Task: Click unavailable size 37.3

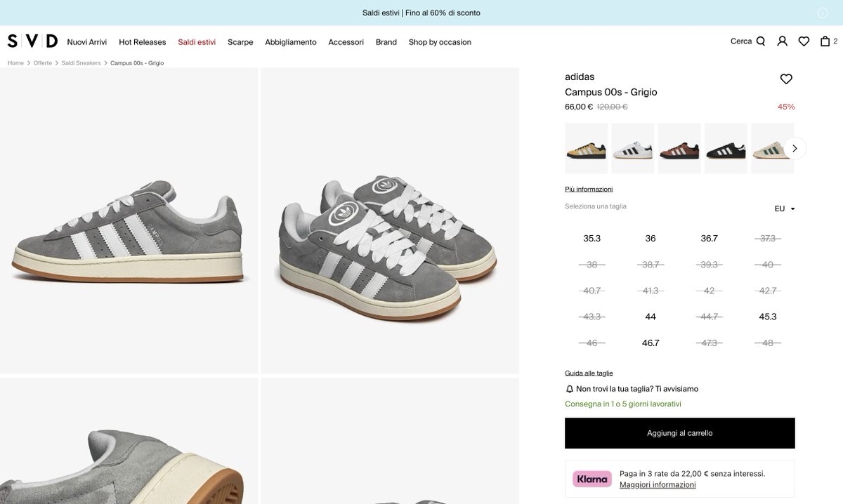Action: pyautogui.click(x=768, y=239)
